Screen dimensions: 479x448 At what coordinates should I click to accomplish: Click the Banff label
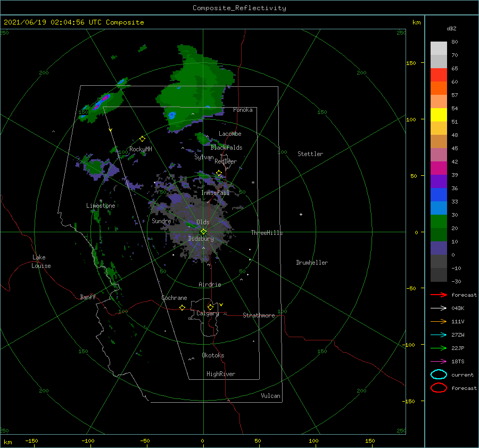click(88, 297)
